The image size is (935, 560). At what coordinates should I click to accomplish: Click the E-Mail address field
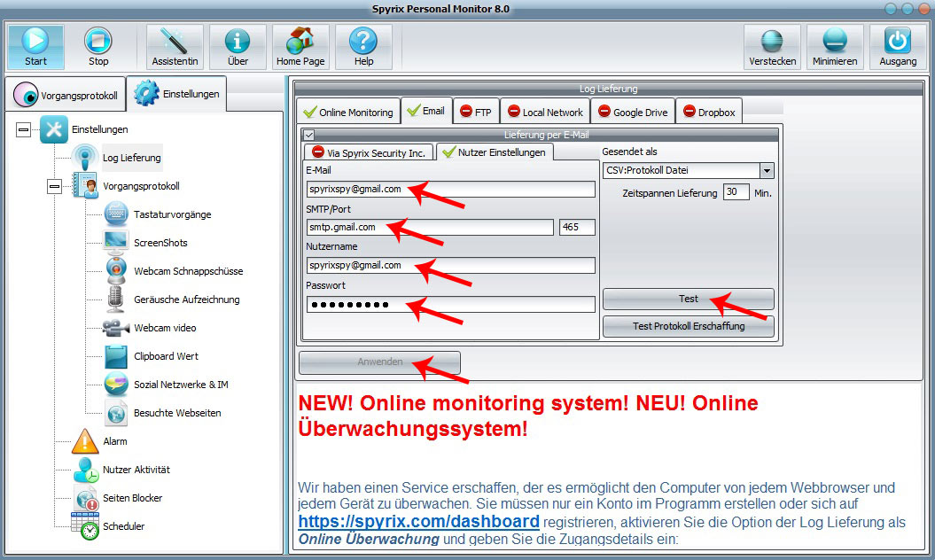[x=451, y=189]
